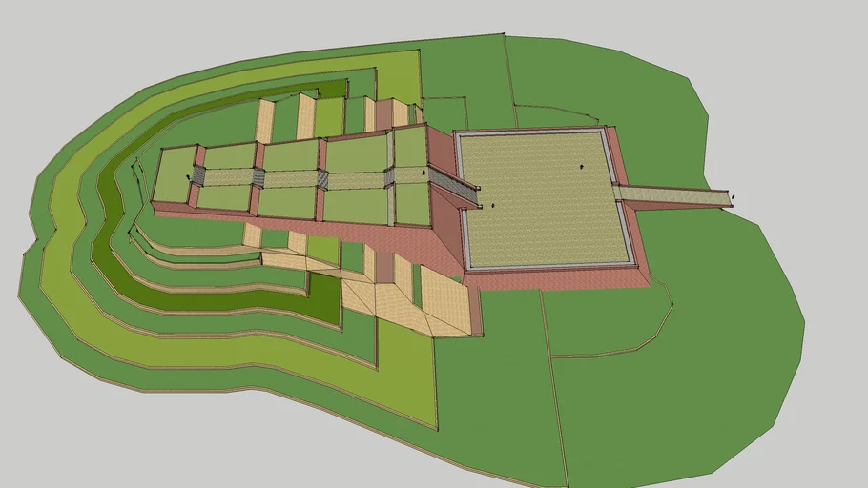Click the reddish-brown strip among the upper beige ramps
This screenshot has height=488, width=868.
tap(383, 114)
